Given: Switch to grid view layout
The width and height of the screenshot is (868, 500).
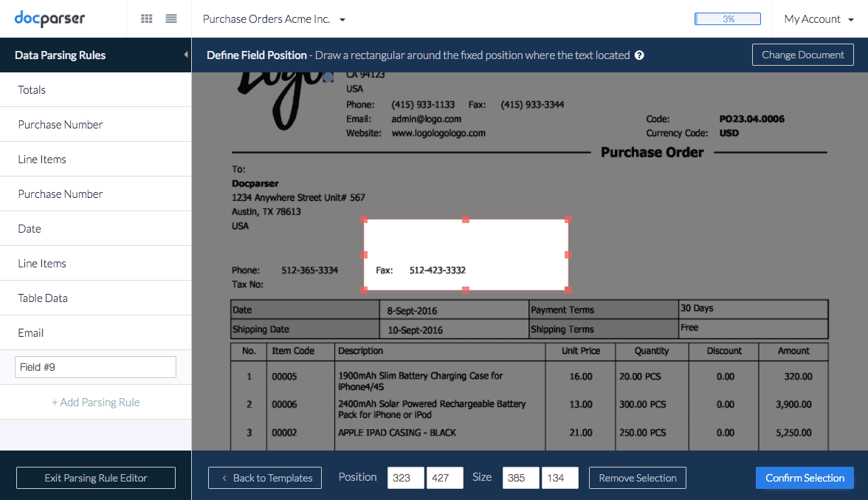Looking at the screenshot, I should [x=146, y=18].
